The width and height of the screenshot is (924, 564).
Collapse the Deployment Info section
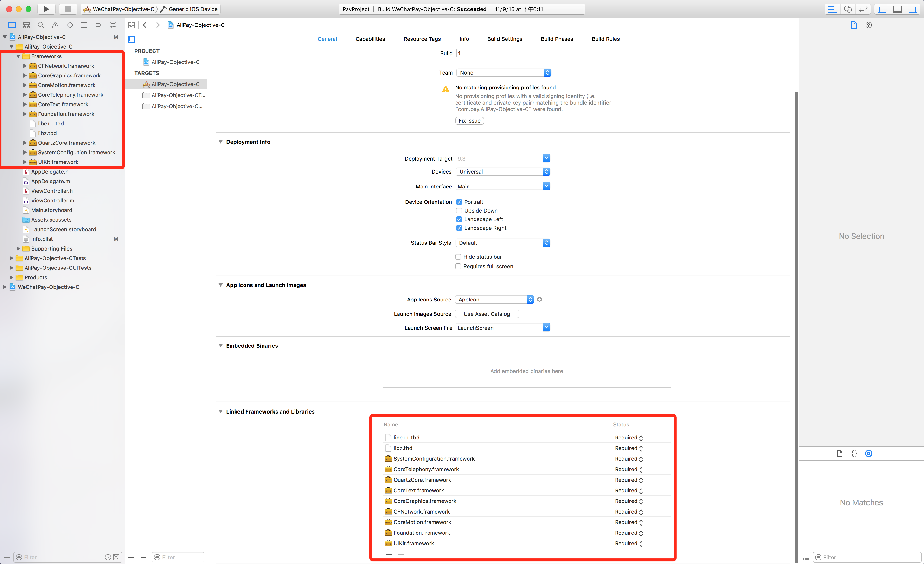tap(220, 142)
